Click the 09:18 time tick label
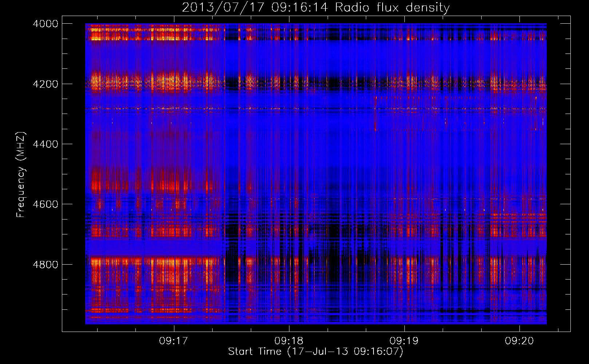Screen dimensions: 589x364 pos(289,341)
